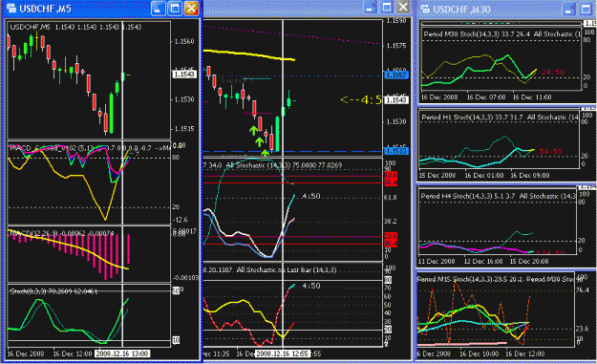597x364 pixels.
Task: Click the '11 Dec 2008' date label in H4 panel
Action: pyautogui.click(x=437, y=261)
